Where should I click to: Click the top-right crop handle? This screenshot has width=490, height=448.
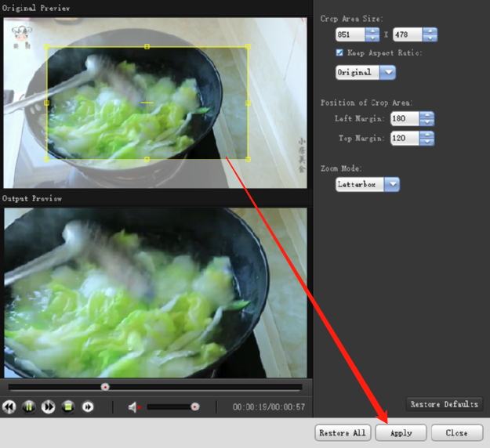(x=248, y=47)
